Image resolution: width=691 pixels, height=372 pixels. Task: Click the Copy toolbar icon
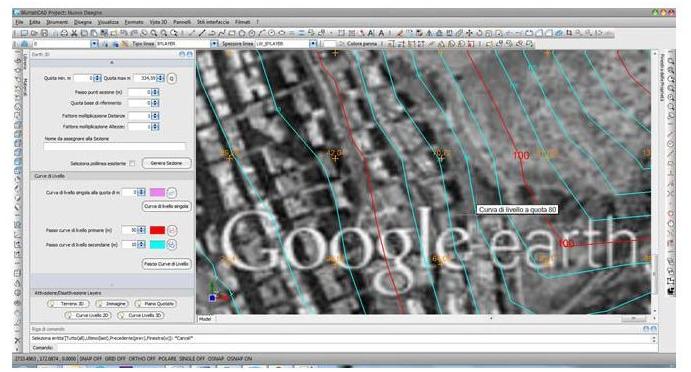84,33
